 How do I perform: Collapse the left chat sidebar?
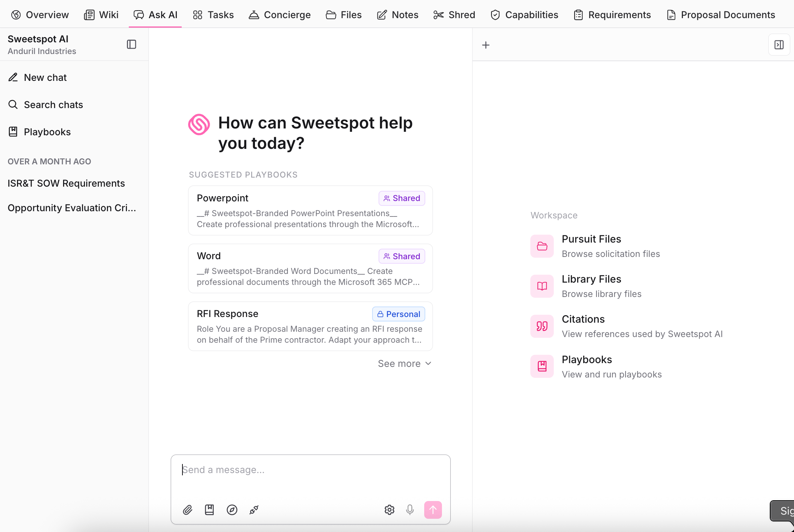tap(131, 45)
